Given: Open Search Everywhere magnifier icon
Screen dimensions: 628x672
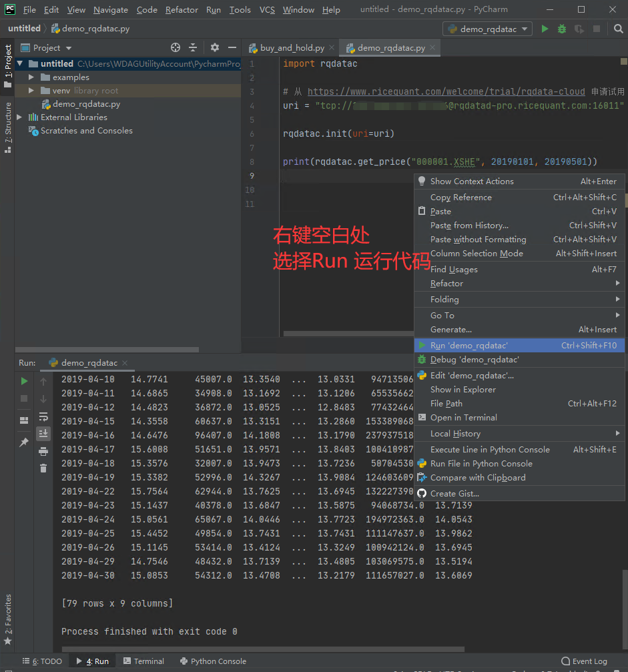Looking at the screenshot, I should point(618,29).
